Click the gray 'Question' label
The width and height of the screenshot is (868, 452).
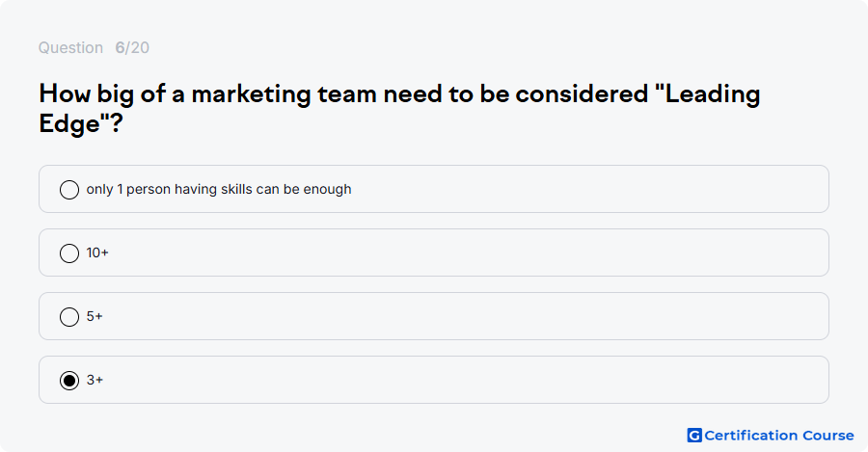70,47
